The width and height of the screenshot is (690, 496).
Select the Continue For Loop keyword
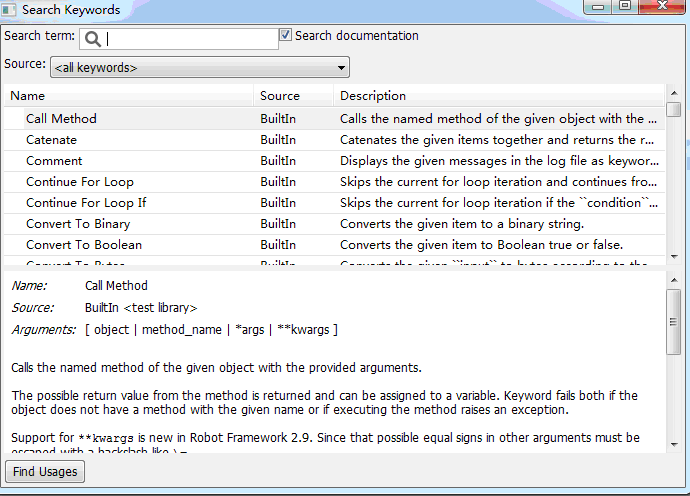(334, 182)
